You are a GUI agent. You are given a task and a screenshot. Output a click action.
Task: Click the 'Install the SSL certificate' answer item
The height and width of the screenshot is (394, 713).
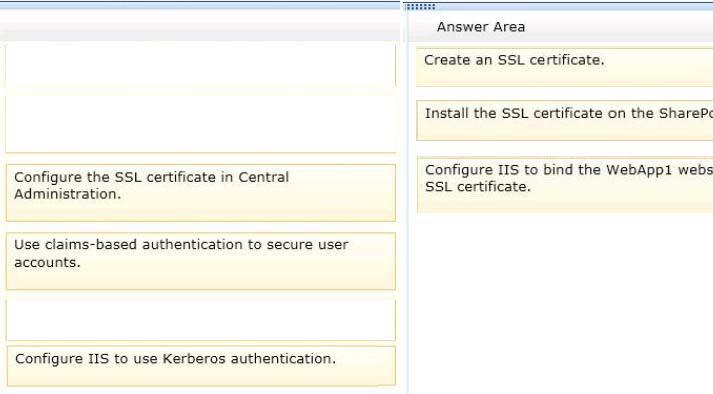point(564,121)
